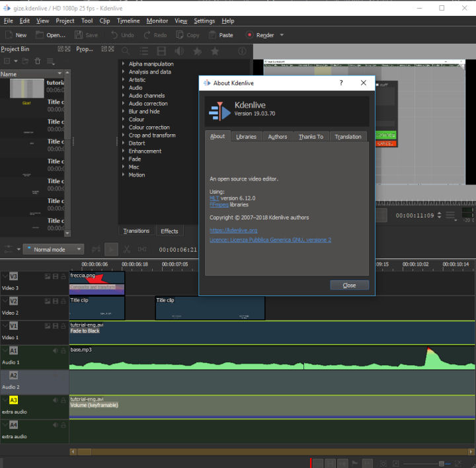Open the kdenlive.org link

tap(233, 230)
